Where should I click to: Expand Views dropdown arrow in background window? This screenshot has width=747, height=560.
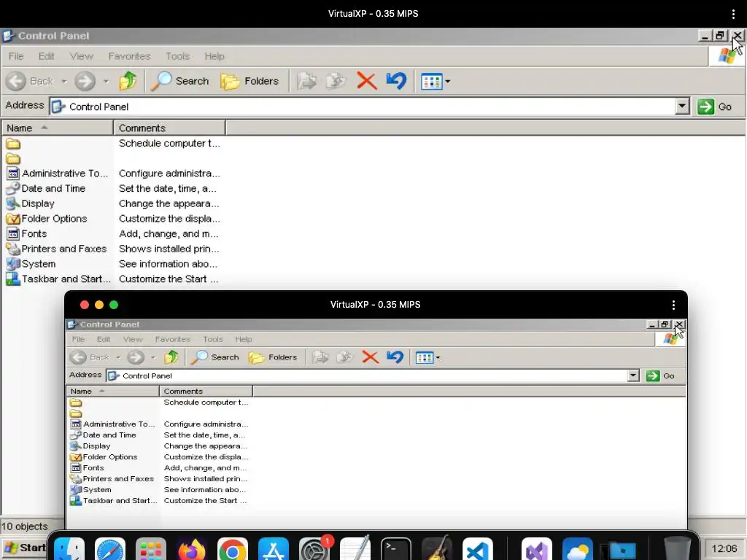447,82
